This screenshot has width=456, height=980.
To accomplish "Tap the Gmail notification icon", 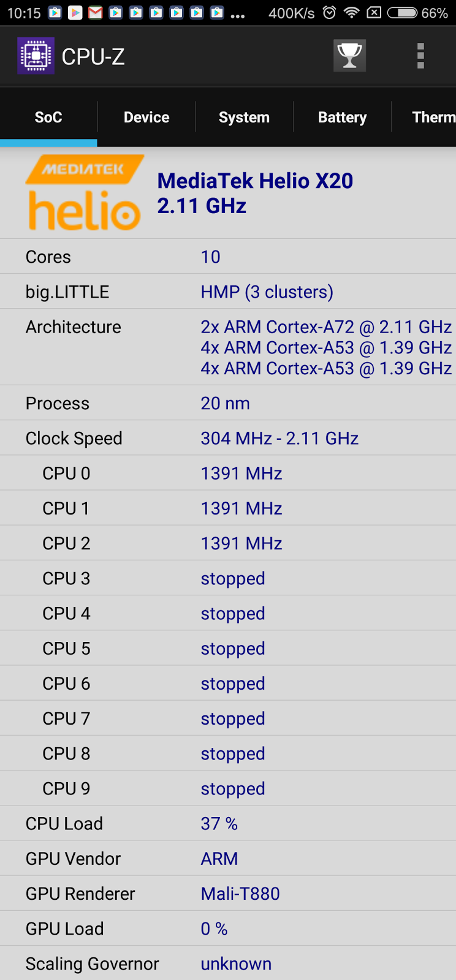I will click(95, 12).
